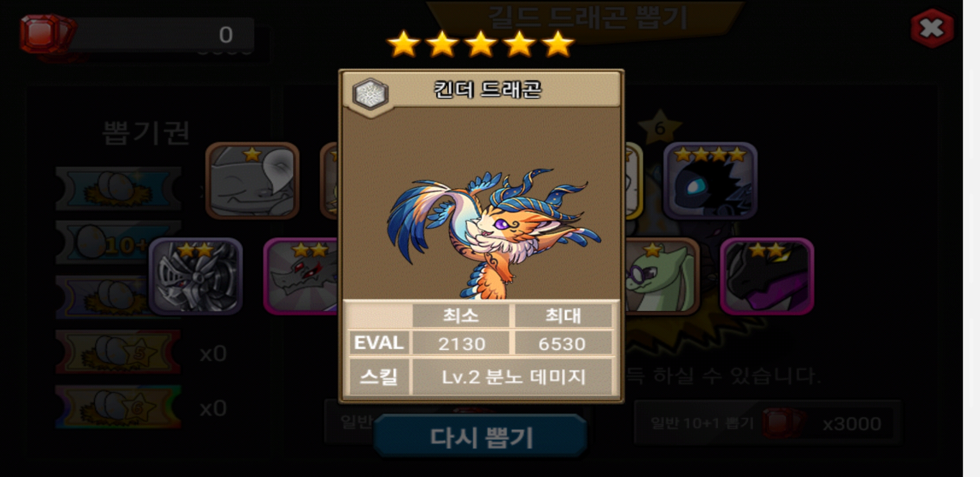Select the four-star black dragon portrait

pos(710,180)
